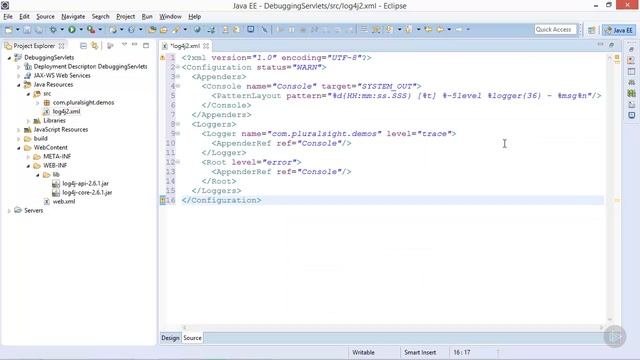Open the File menu
Image resolution: width=640 pixels, height=360 pixels.
coord(8,16)
